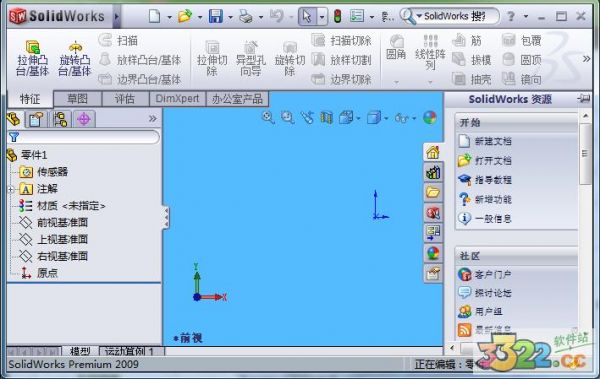Click the Section View icon

[326, 118]
